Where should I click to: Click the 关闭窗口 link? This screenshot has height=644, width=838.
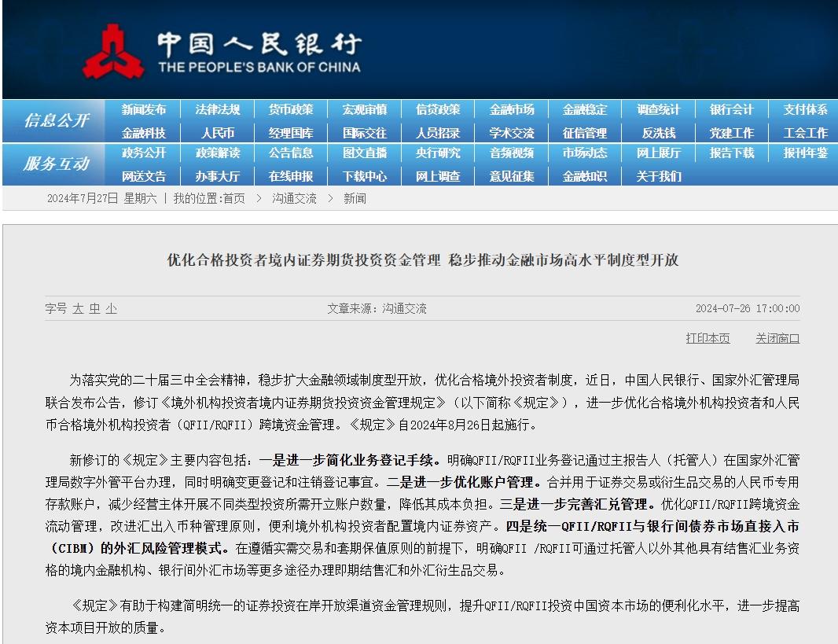point(777,338)
